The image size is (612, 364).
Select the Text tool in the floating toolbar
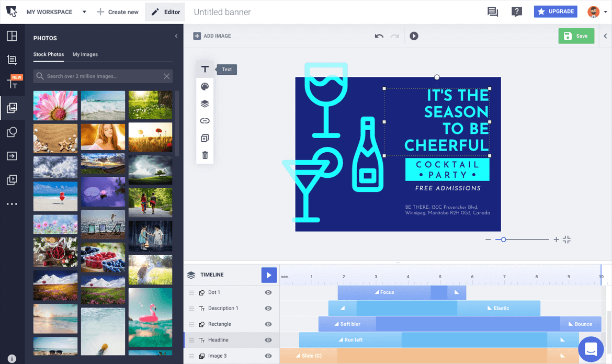pyautogui.click(x=205, y=69)
